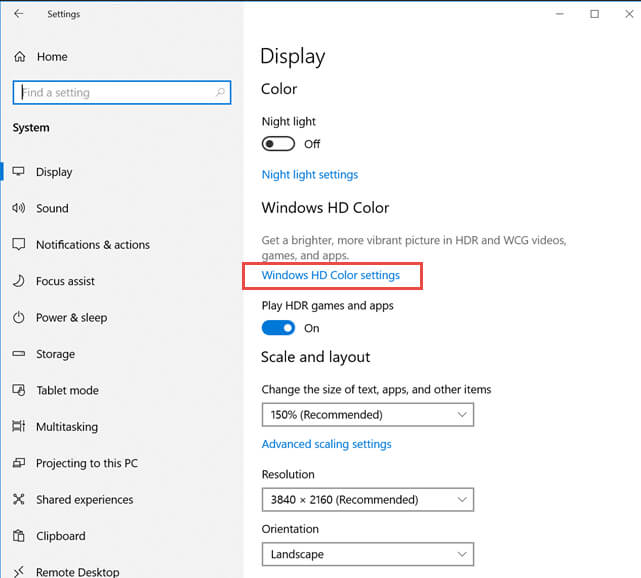Image resolution: width=641 pixels, height=578 pixels.
Task: Click the Shared experiences icon
Action: coord(18,499)
